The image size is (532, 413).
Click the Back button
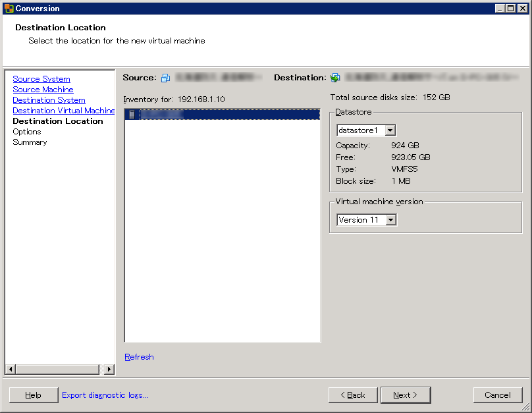coord(353,395)
